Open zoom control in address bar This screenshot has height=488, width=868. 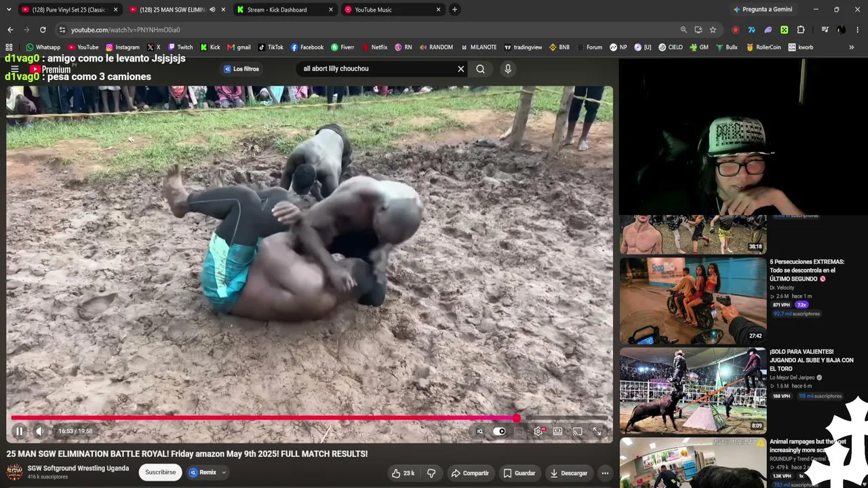[684, 30]
